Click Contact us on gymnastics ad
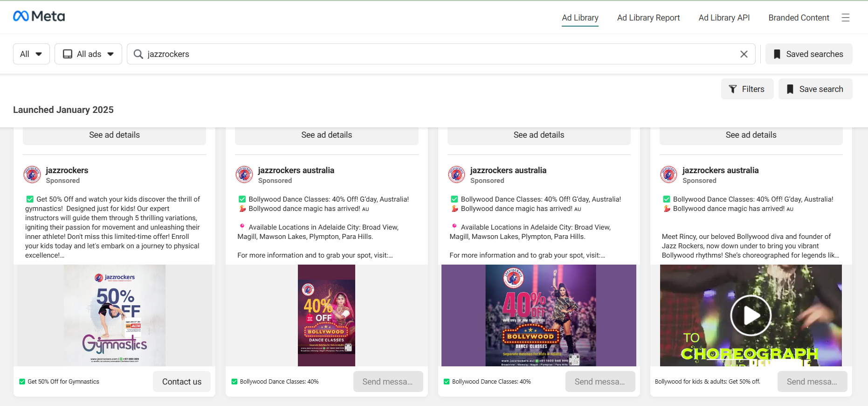 click(x=181, y=382)
